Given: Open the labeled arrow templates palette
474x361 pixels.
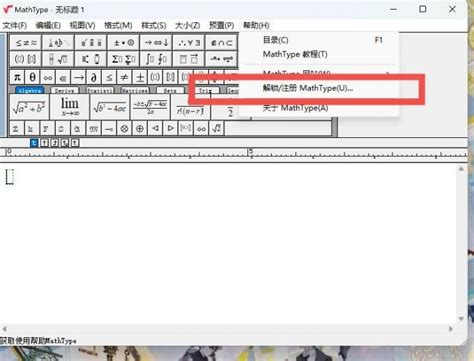Looking at the screenshot, I should point(222,59).
